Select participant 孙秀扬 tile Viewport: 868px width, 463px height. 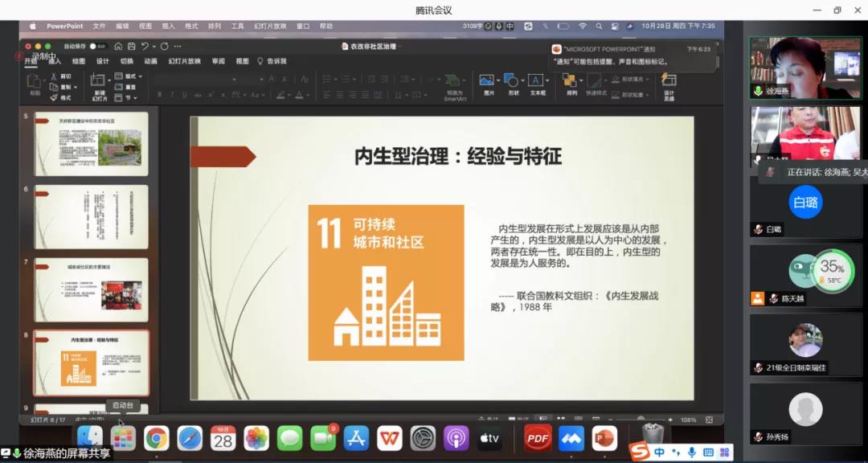pos(805,416)
